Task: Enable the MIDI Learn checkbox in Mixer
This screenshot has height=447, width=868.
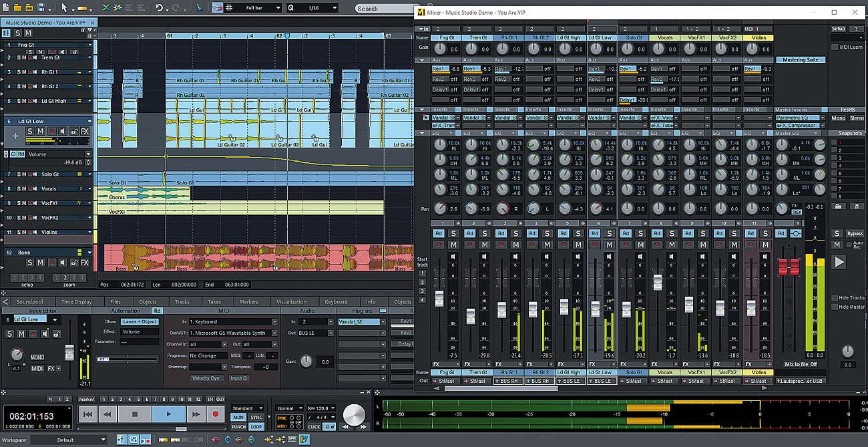Action: [x=835, y=47]
